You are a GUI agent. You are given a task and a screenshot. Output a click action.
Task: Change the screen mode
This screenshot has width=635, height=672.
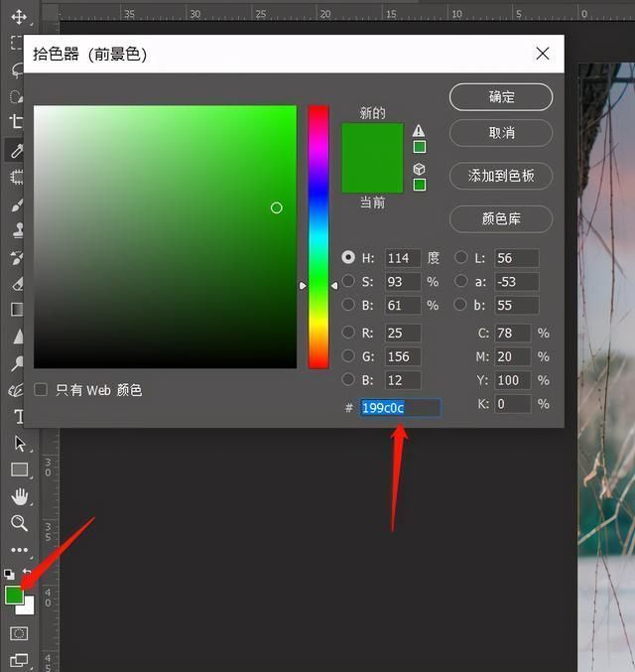[x=19, y=660]
